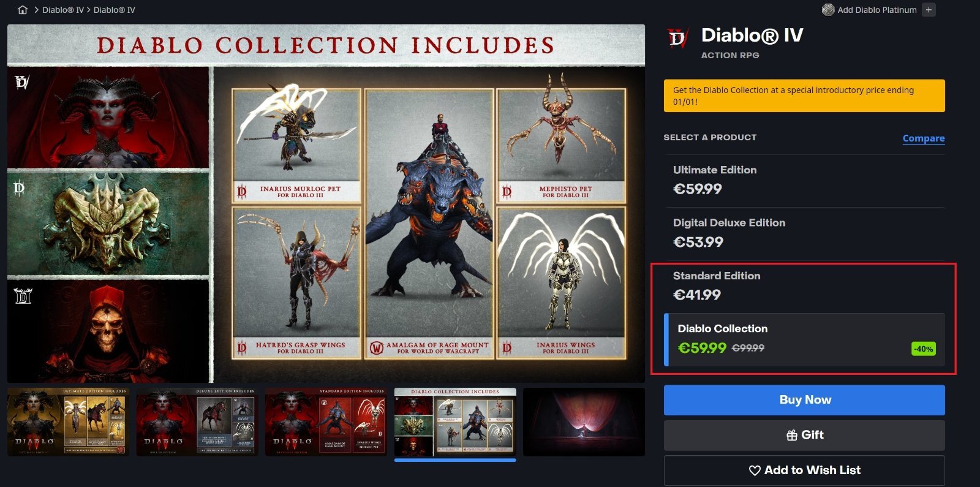Show the Deluxe Edition includes thumbnail
This screenshot has height=487, width=980.
pyautogui.click(x=197, y=422)
